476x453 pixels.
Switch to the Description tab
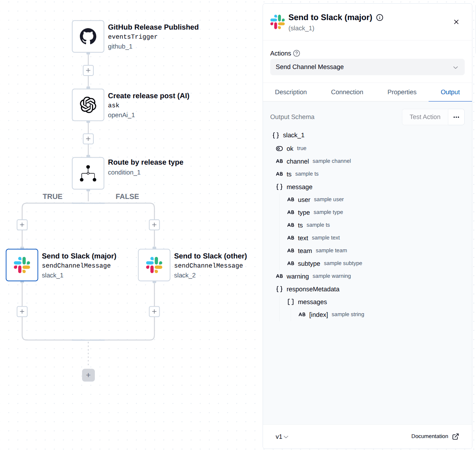291,92
